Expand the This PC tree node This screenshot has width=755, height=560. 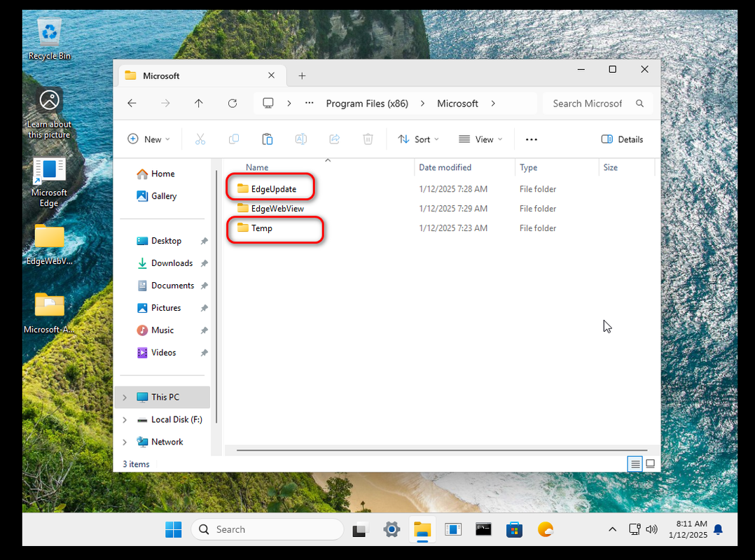pos(125,398)
